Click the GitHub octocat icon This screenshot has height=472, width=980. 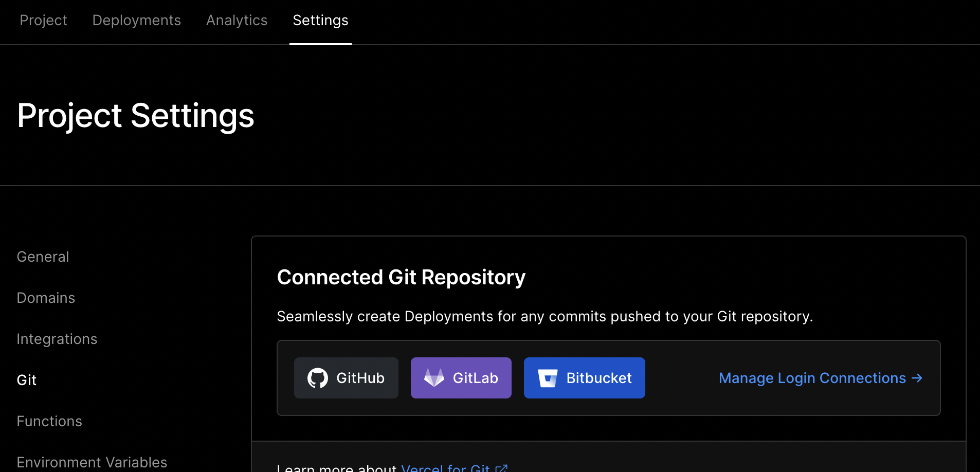coord(318,378)
